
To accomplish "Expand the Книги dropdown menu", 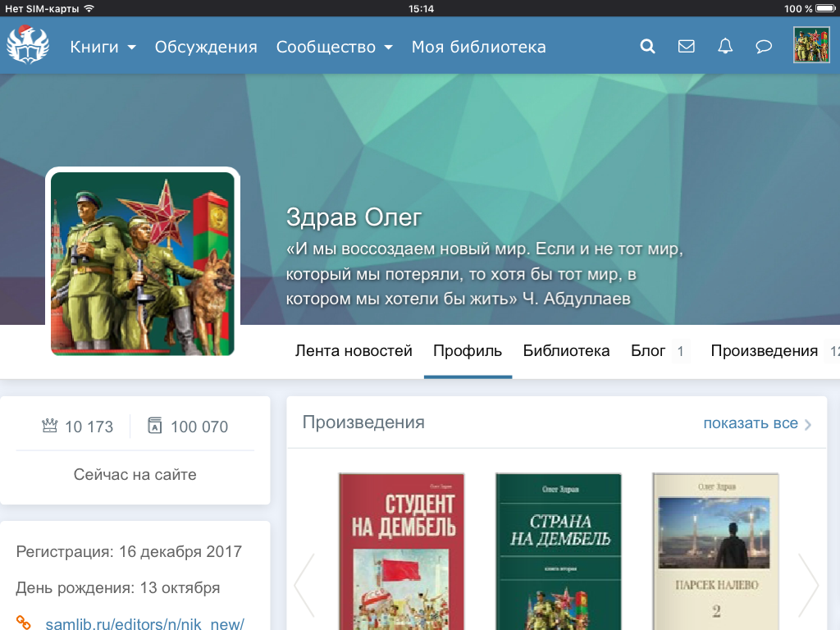I will [x=103, y=47].
